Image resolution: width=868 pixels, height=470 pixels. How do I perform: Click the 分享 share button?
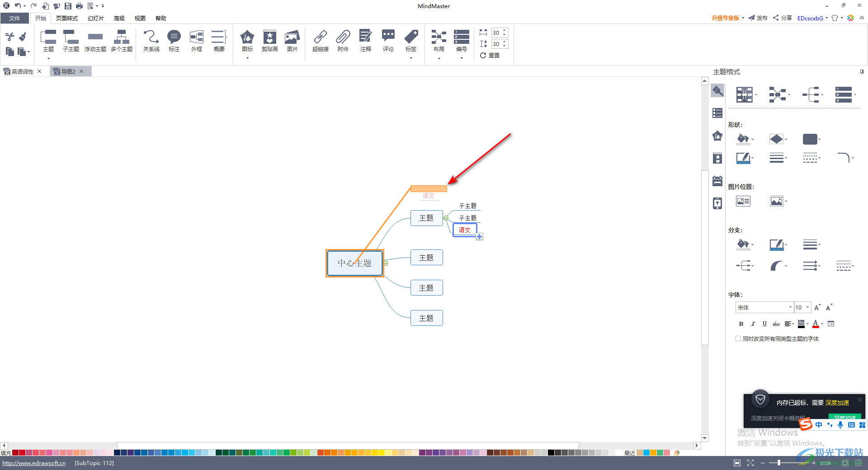pyautogui.click(x=782, y=18)
